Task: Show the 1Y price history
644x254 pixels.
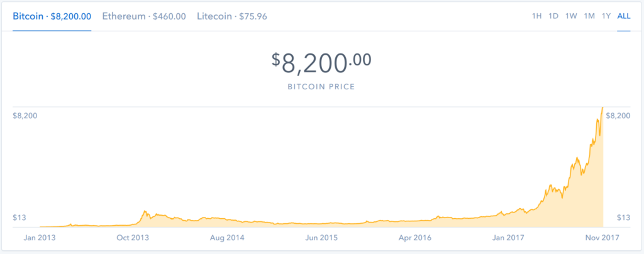Action: (x=606, y=16)
